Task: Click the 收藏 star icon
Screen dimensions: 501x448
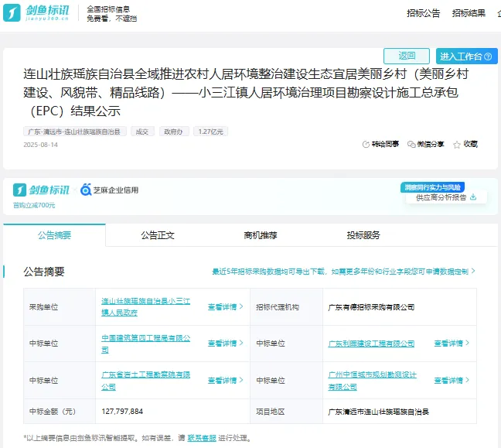Action: pos(457,145)
